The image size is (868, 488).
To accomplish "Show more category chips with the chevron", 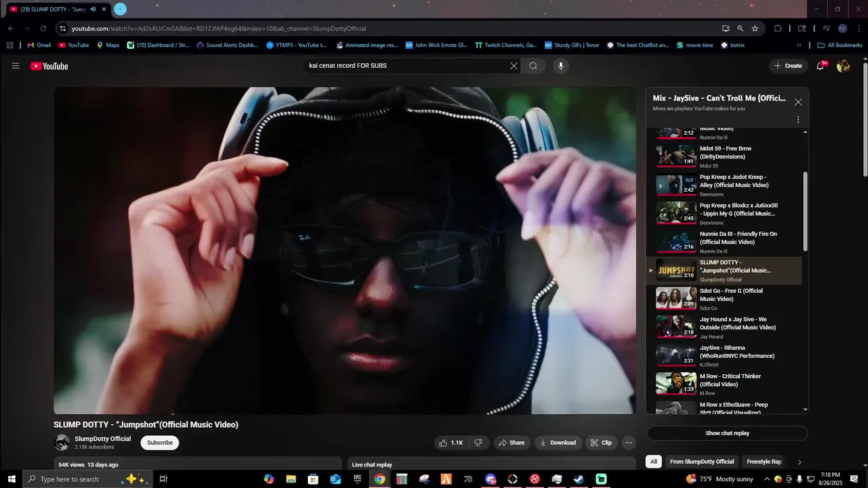I will [x=800, y=462].
